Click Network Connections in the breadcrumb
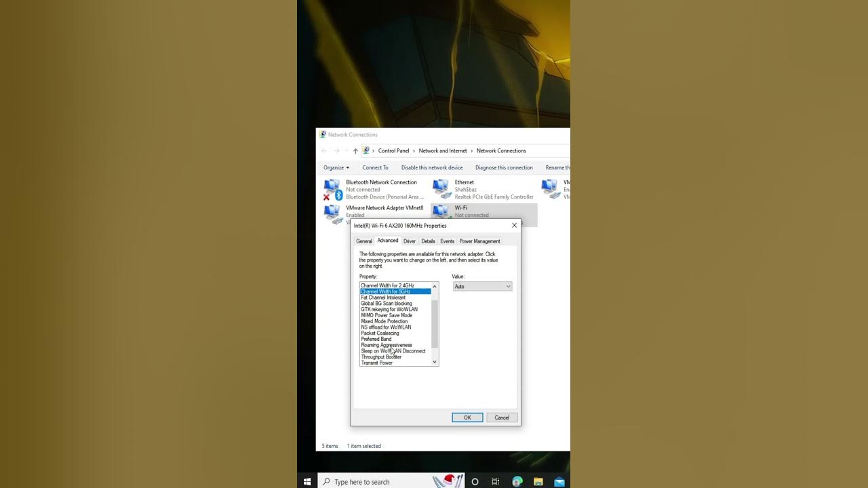Screen dimensions: 868x488 (x=501, y=150)
